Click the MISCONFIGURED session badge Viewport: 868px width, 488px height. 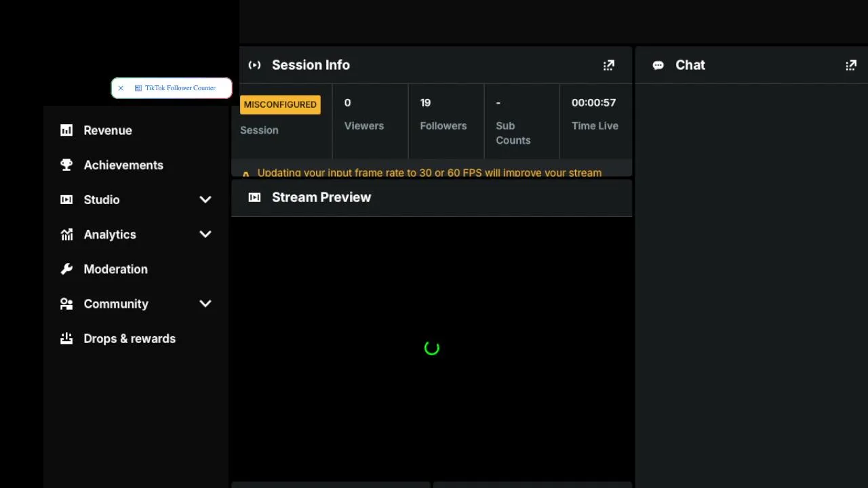tap(280, 104)
